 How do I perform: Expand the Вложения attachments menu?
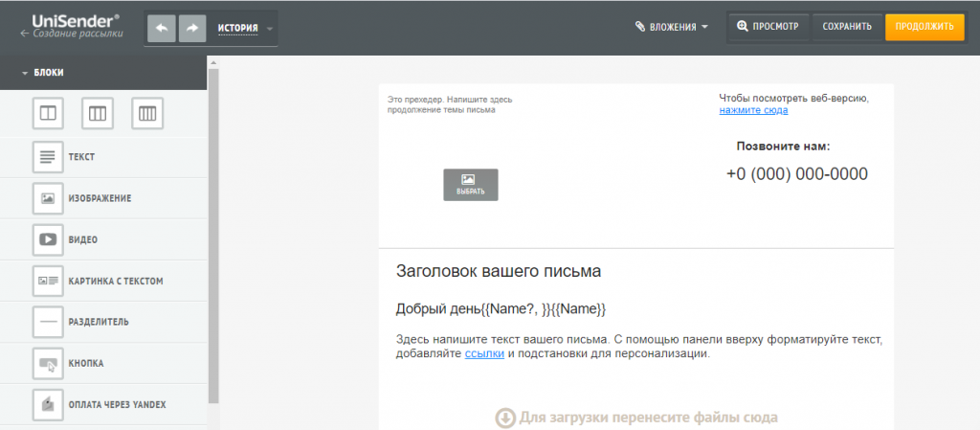672,27
